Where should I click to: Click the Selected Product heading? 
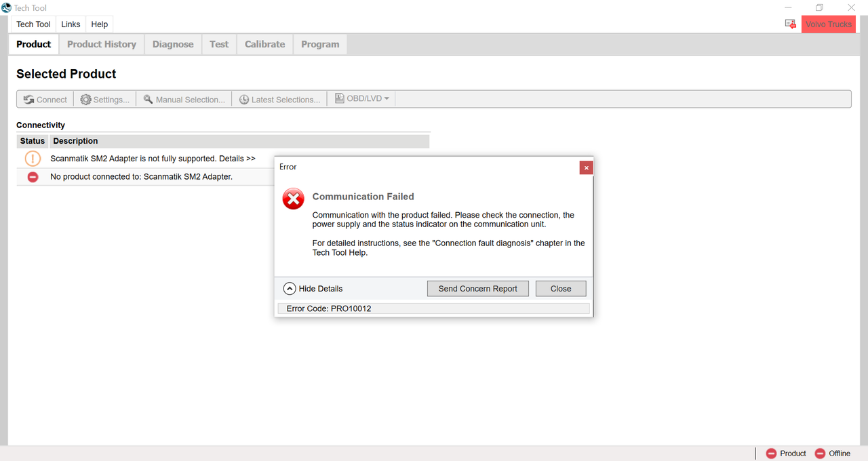[66, 74]
